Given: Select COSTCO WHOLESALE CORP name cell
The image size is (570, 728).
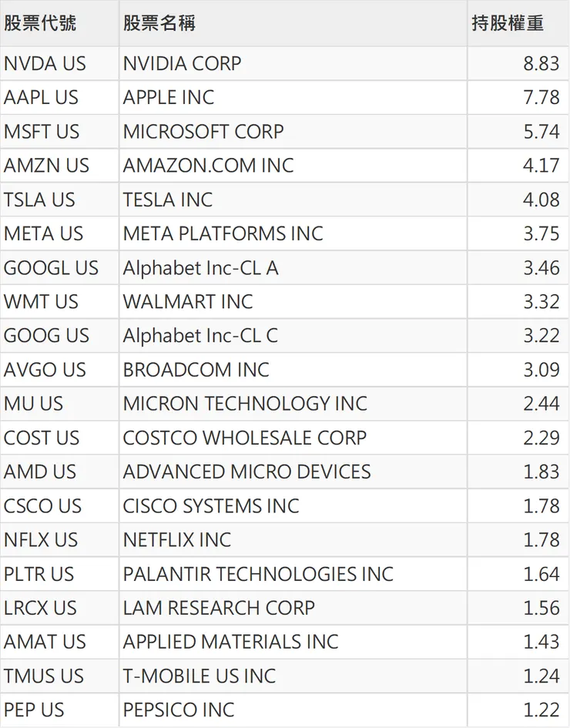Looking at the screenshot, I should coord(244,438).
